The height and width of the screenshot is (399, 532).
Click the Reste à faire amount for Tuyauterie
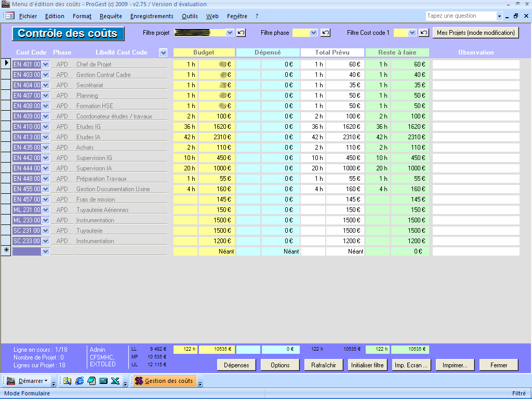[410, 230]
